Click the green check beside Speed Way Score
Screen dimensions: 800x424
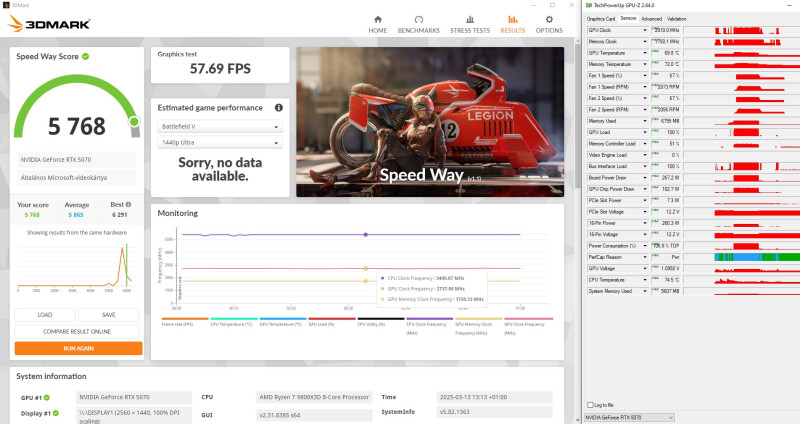pyautogui.click(x=85, y=56)
